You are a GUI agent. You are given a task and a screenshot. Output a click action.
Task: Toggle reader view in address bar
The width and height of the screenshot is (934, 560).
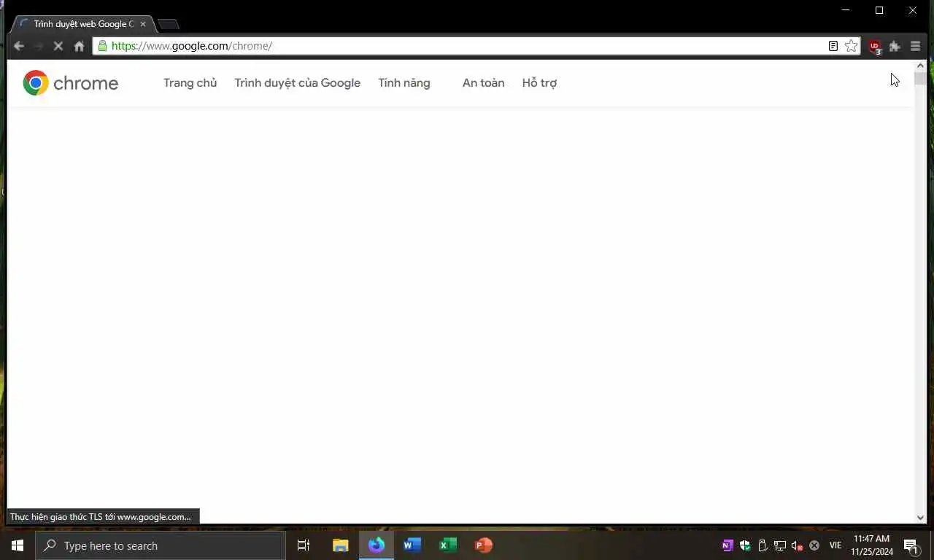click(x=833, y=46)
